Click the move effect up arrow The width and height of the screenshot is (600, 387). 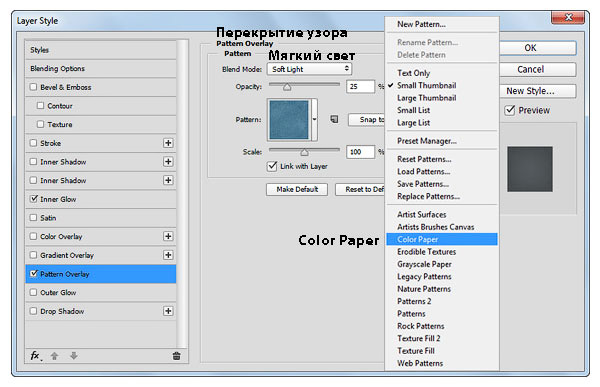pyautogui.click(x=55, y=356)
